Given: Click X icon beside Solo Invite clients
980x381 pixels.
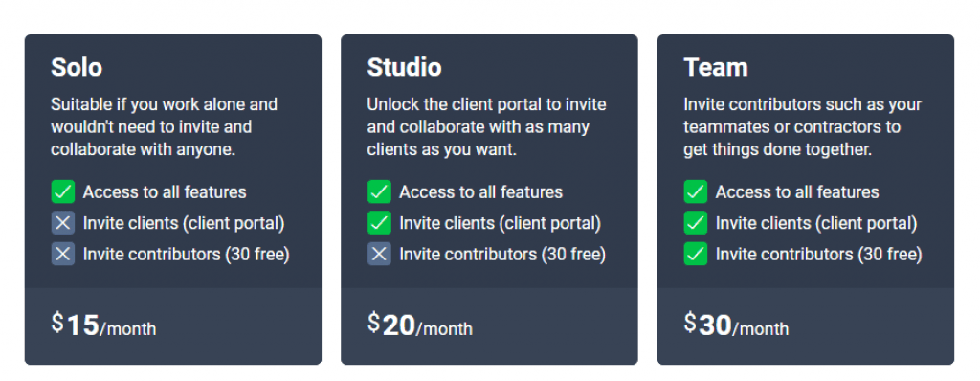Looking at the screenshot, I should pyautogui.click(x=62, y=223).
